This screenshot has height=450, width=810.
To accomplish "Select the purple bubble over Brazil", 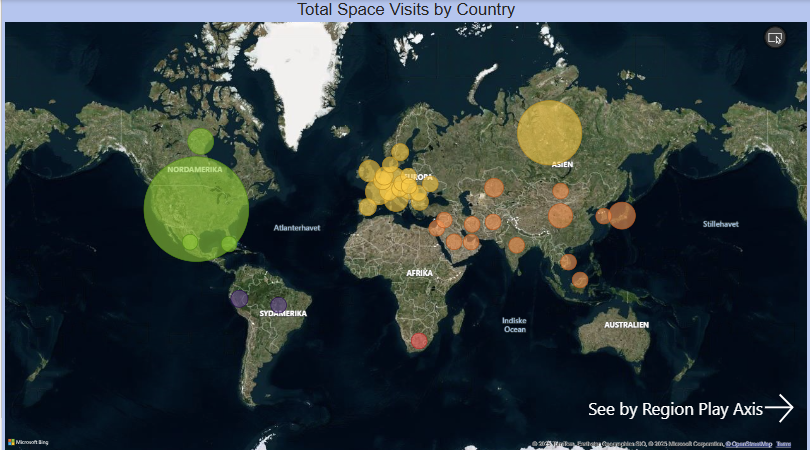I will click(278, 305).
